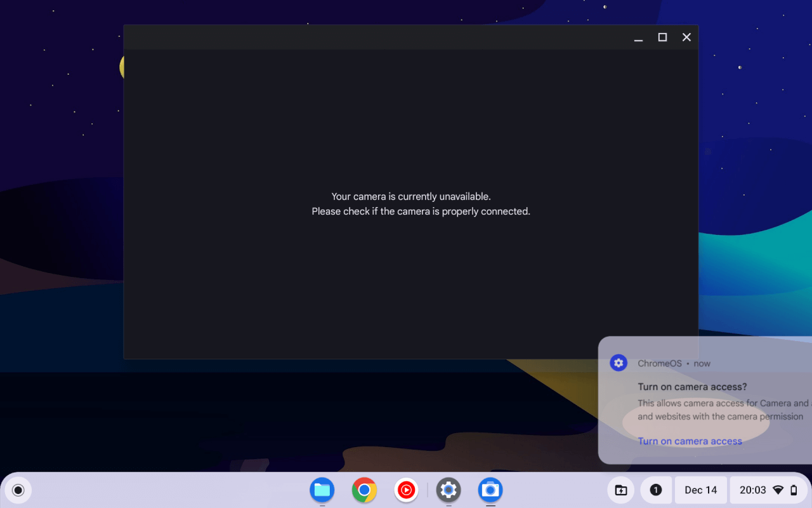This screenshot has width=812, height=508.
Task: Open the Files app from the shelf
Action: click(x=322, y=490)
